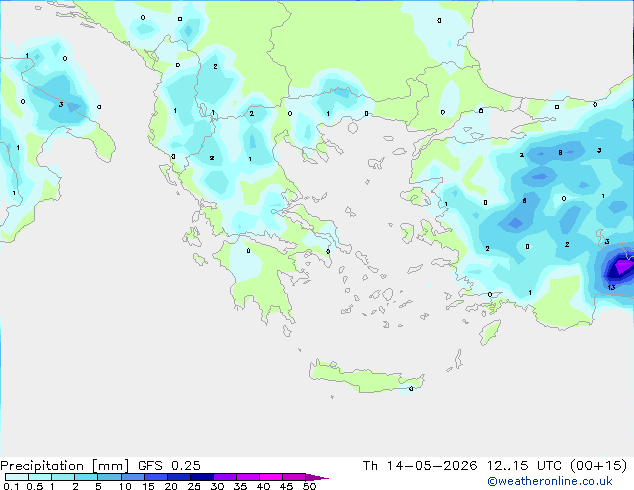The image size is (634, 490).
Task: Click the "0.5" label under the legend
Action: point(35,486)
